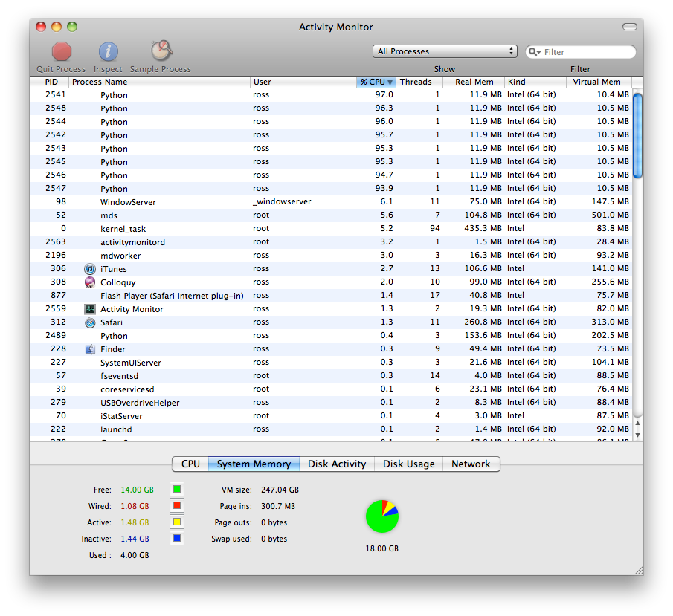Click the green Free memory color swatch
This screenshot has width=673, height=616.
pyautogui.click(x=177, y=489)
